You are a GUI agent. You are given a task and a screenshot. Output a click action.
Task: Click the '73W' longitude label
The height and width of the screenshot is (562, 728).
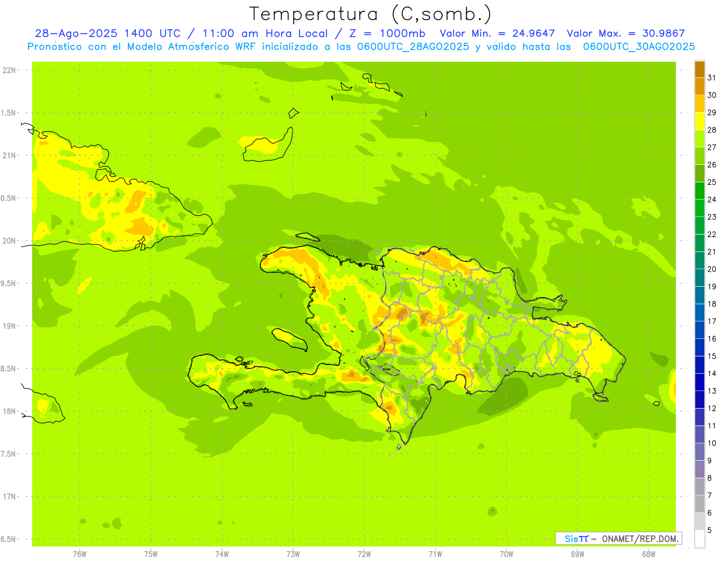click(x=293, y=554)
